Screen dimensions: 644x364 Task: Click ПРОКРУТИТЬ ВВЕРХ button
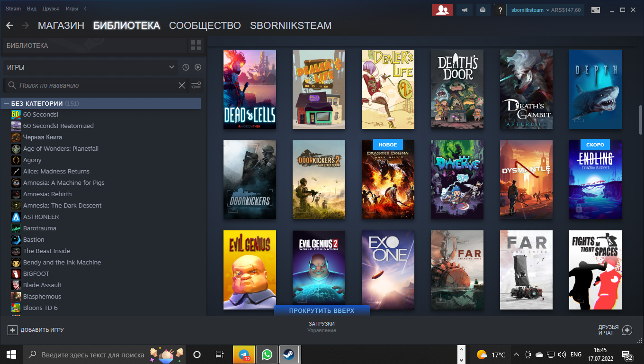(x=322, y=310)
